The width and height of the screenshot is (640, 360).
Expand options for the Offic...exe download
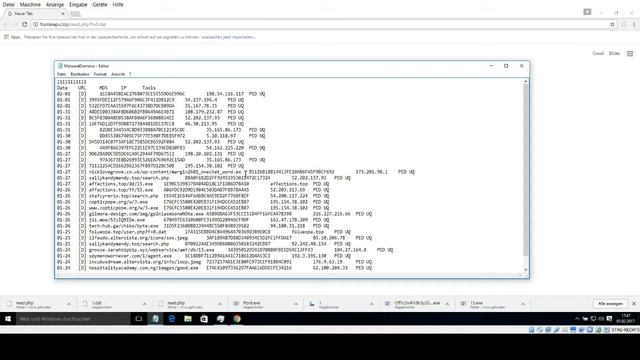[x=447, y=304]
